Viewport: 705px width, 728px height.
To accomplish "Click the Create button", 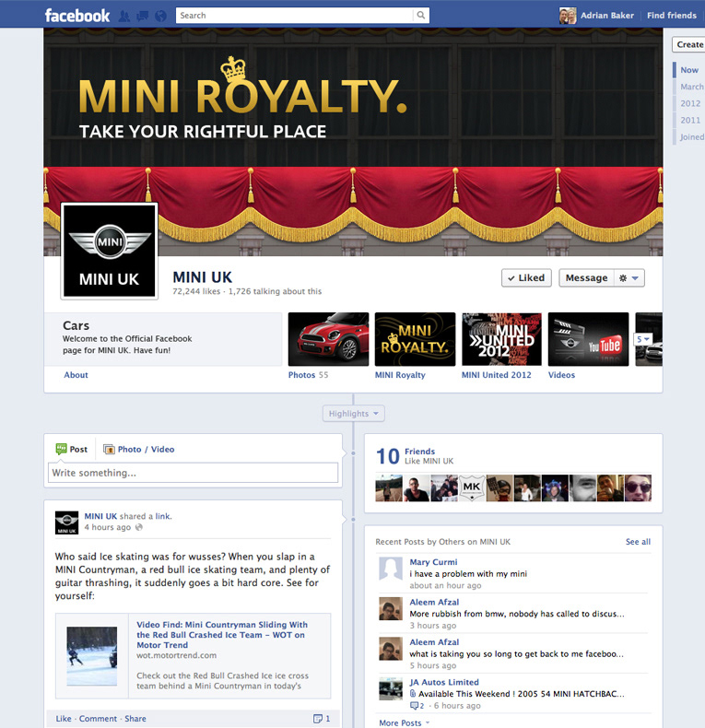I will pyautogui.click(x=688, y=44).
